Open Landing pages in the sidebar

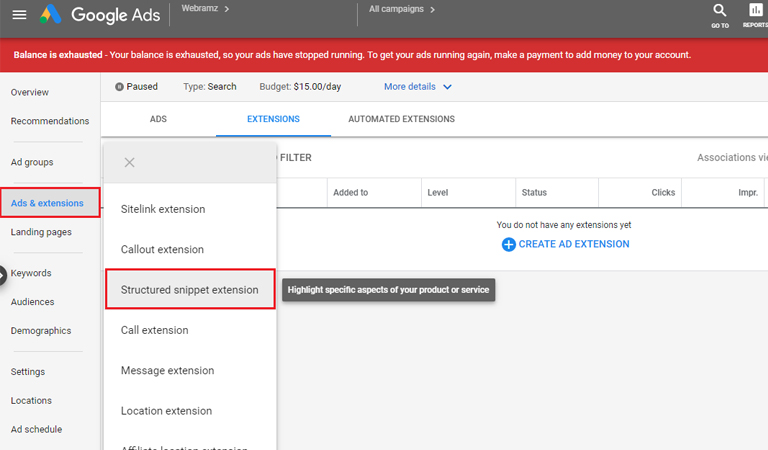click(x=41, y=232)
